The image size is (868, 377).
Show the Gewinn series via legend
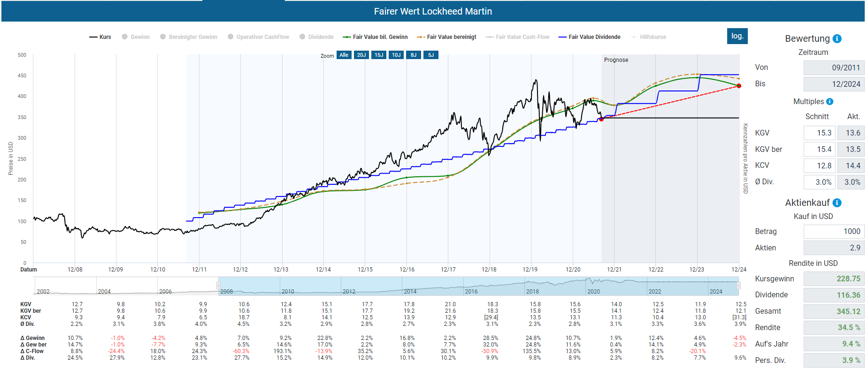click(136, 37)
